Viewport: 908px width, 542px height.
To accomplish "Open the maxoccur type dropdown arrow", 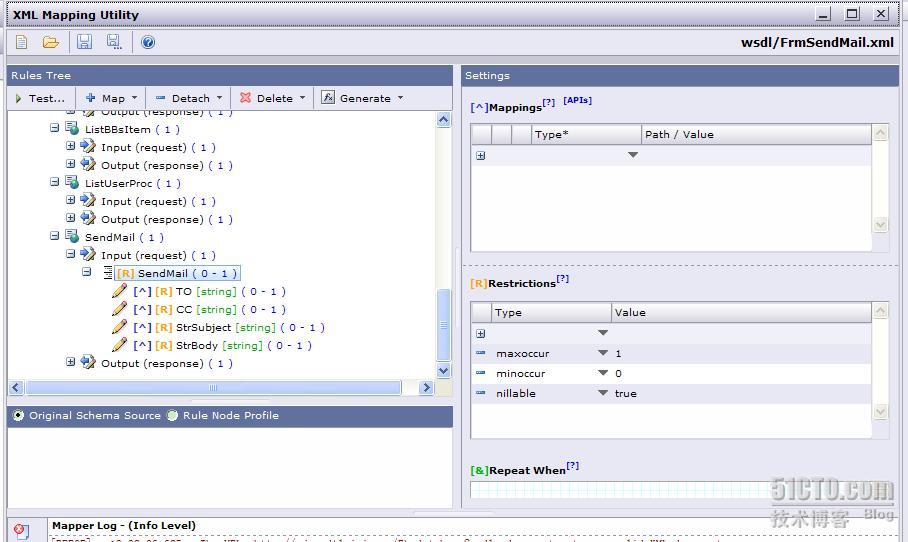I will tap(603, 353).
